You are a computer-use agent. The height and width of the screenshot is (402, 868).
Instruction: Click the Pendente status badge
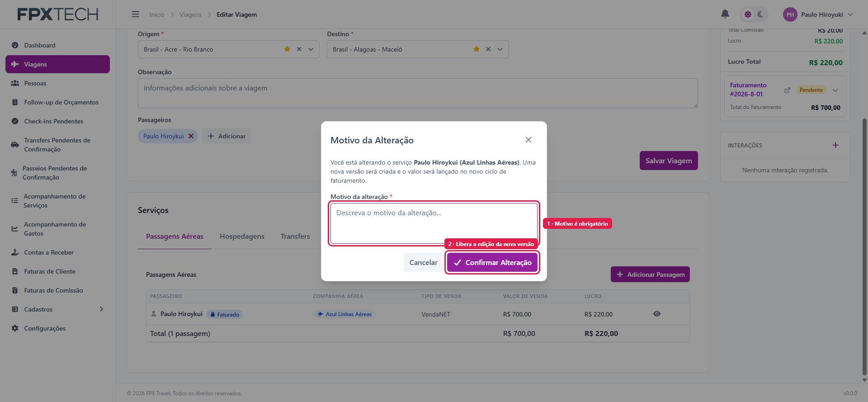pos(811,90)
